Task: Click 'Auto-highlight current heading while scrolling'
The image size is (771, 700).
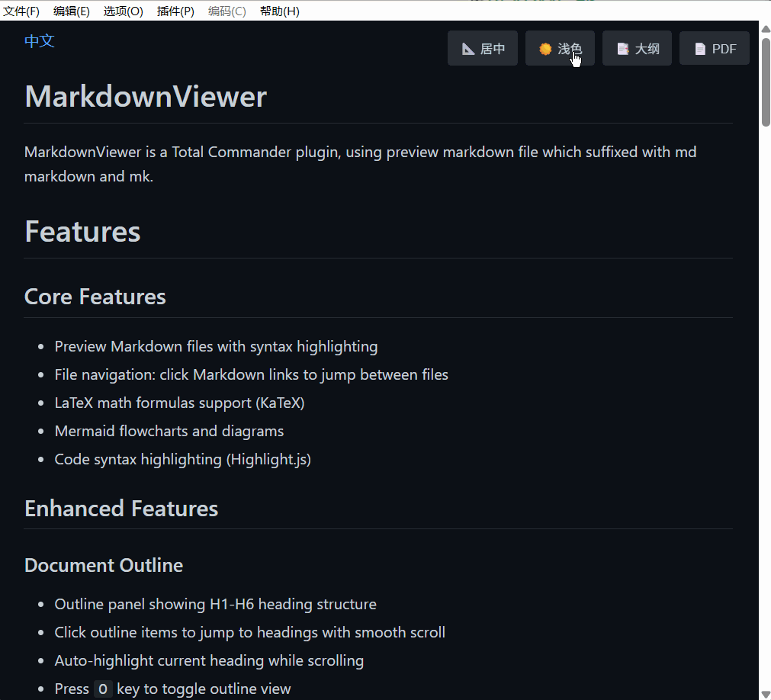Action: [x=209, y=660]
